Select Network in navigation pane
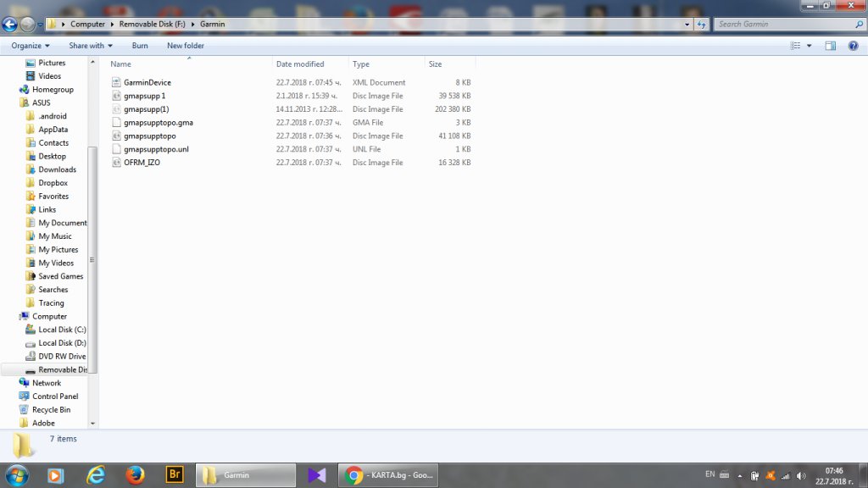The height and width of the screenshot is (488, 868). tap(47, 383)
